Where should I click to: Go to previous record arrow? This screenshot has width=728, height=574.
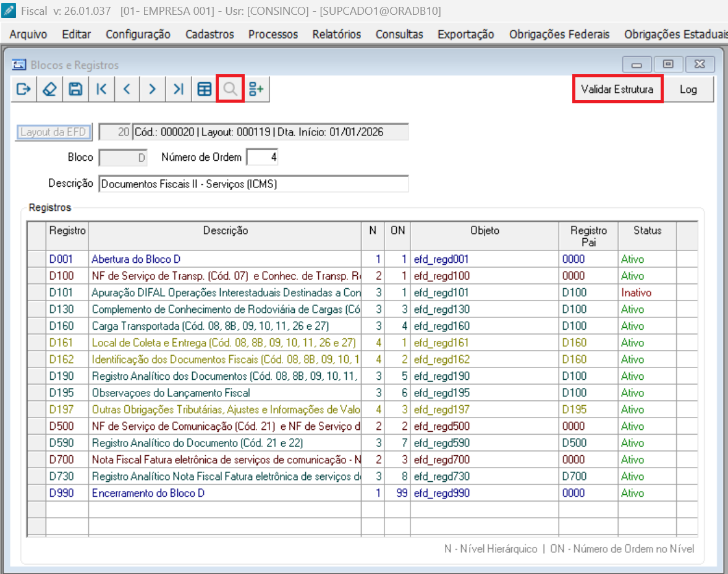[x=127, y=89]
